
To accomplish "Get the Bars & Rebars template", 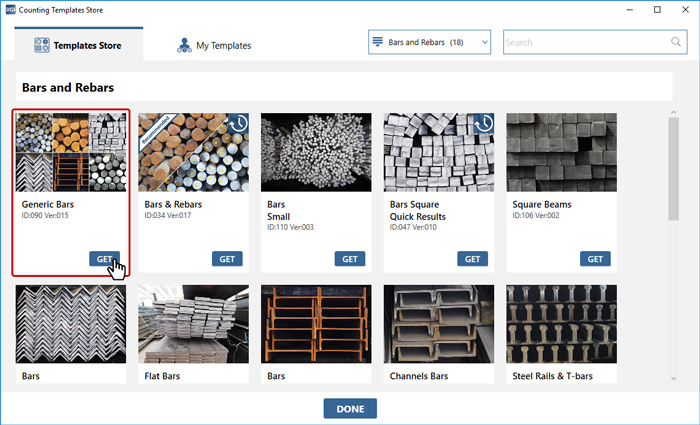I will (227, 259).
